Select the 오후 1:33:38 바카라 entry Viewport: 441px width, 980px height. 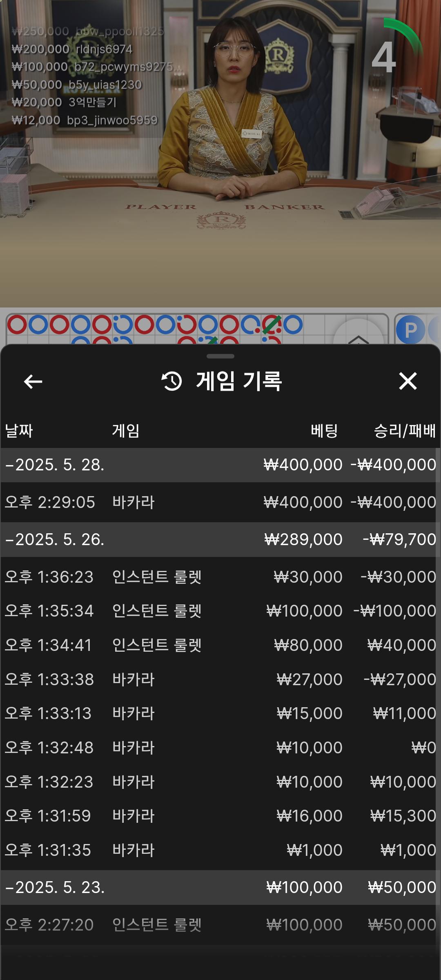[220, 679]
